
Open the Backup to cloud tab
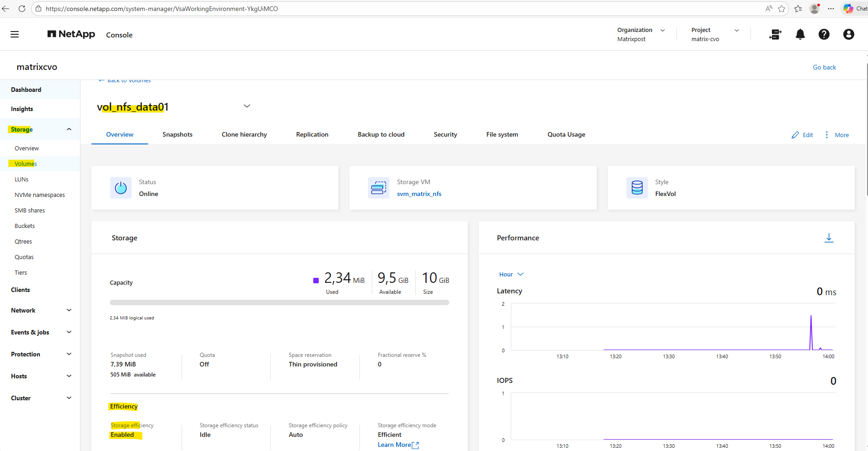[381, 134]
